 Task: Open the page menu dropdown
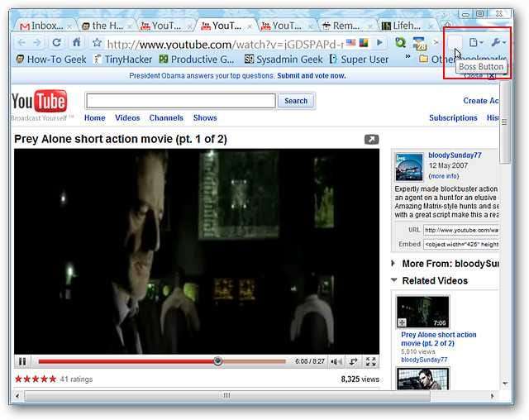[x=476, y=42]
